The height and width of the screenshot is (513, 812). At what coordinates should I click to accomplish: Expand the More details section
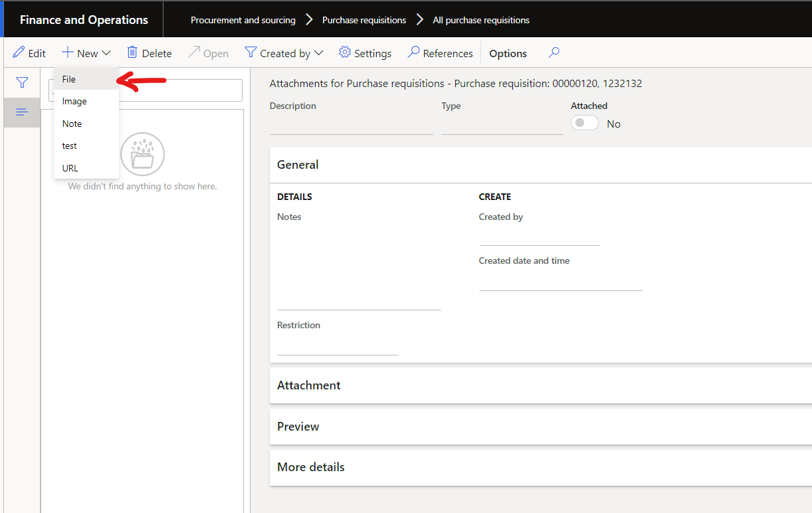click(x=541, y=467)
